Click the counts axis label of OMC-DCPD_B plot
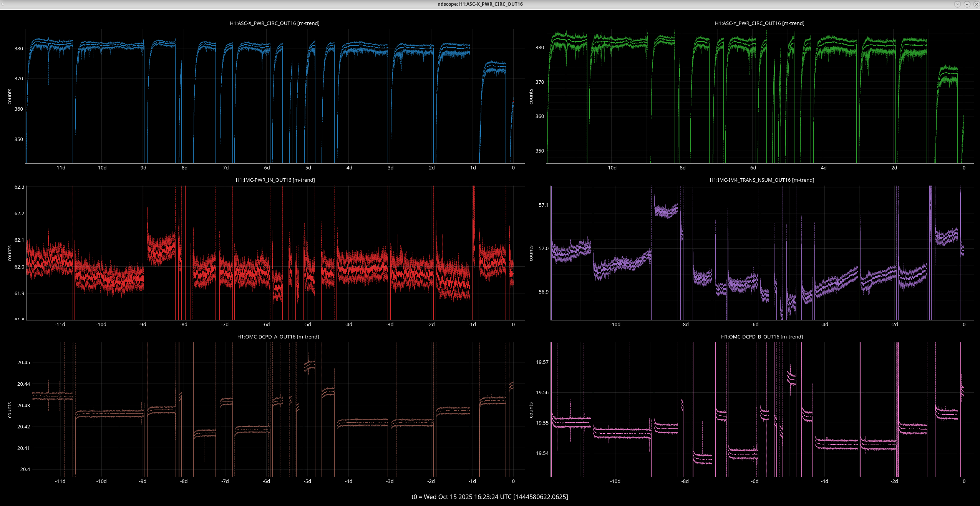Image resolution: width=980 pixels, height=506 pixels. click(x=531, y=410)
